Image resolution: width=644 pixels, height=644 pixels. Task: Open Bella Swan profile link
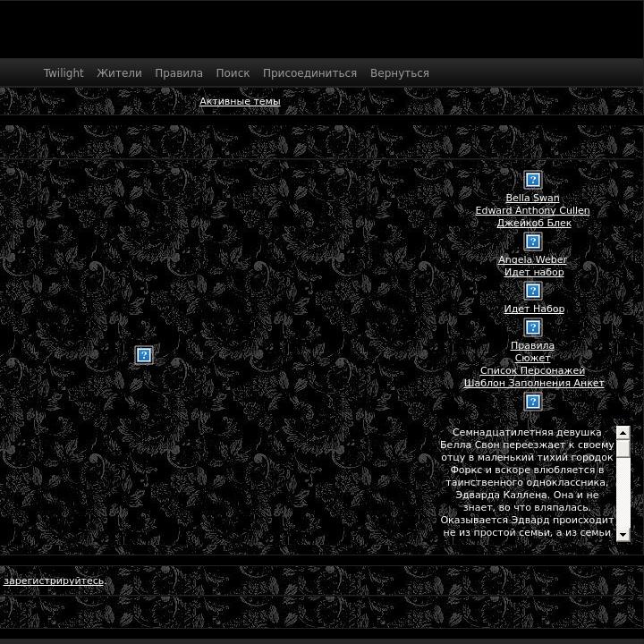532,198
